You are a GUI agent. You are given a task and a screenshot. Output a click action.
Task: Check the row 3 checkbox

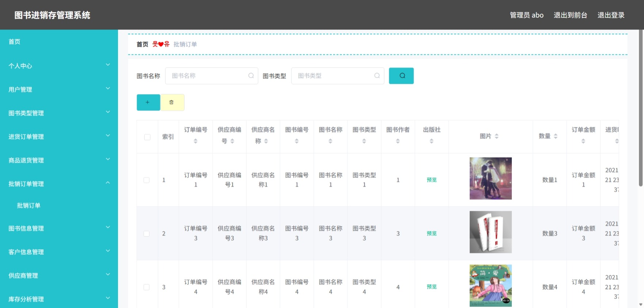pyautogui.click(x=146, y=287)
